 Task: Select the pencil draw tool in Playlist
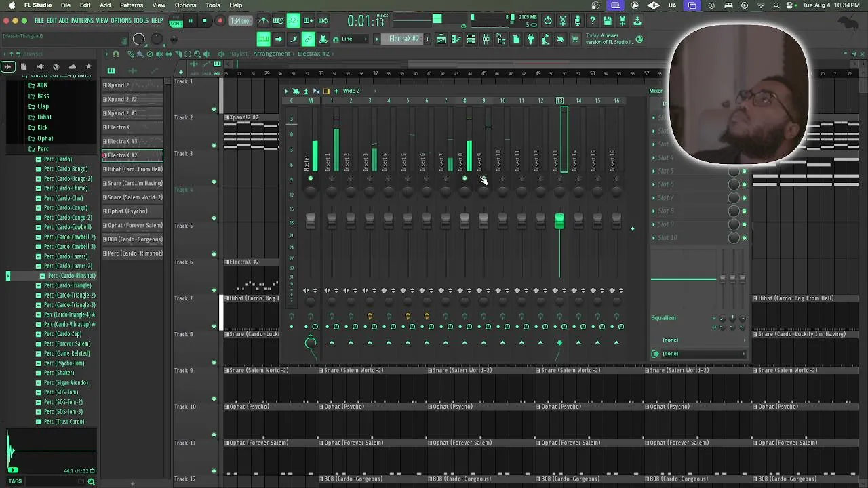click(x=130, y=54)
